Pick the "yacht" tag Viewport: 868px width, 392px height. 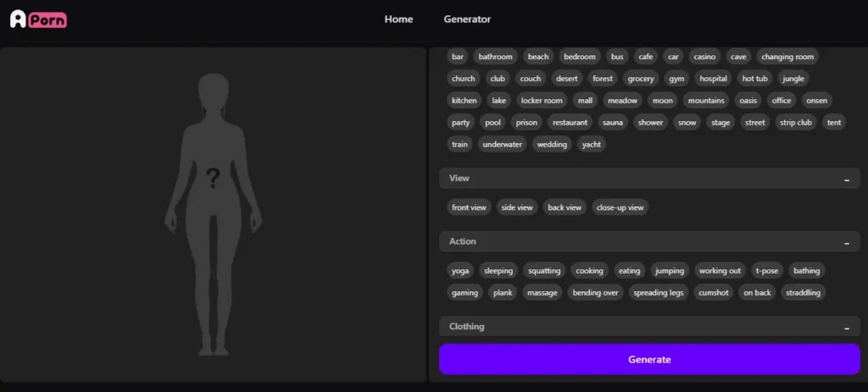(592, 144)
